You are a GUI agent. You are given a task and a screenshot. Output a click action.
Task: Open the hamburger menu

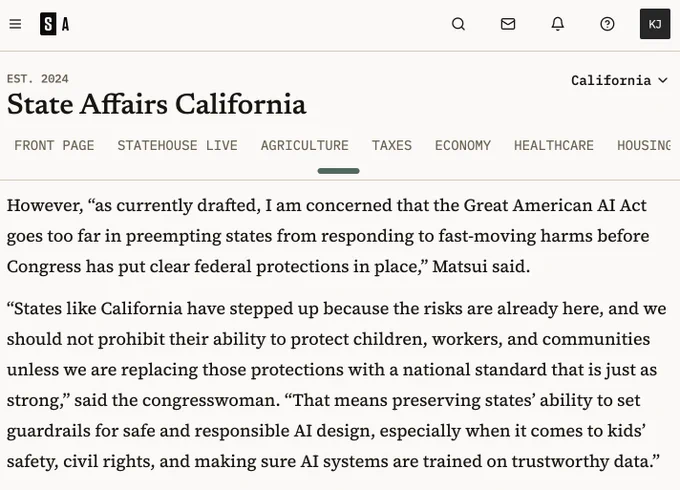(15, 24)
